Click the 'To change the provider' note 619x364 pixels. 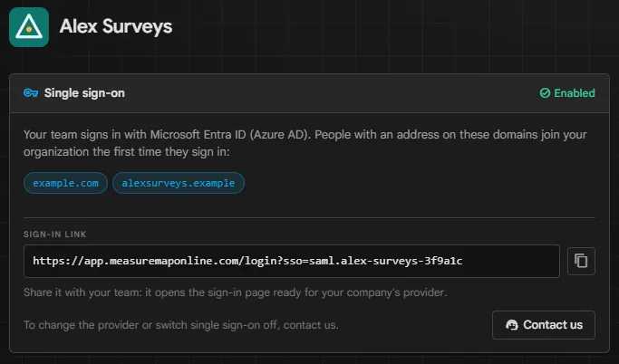click(180, 325)
